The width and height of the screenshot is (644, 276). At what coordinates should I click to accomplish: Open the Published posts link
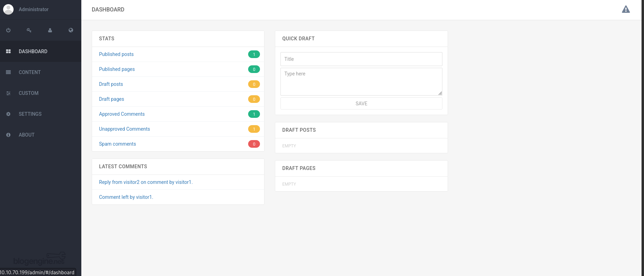(116, 54)
